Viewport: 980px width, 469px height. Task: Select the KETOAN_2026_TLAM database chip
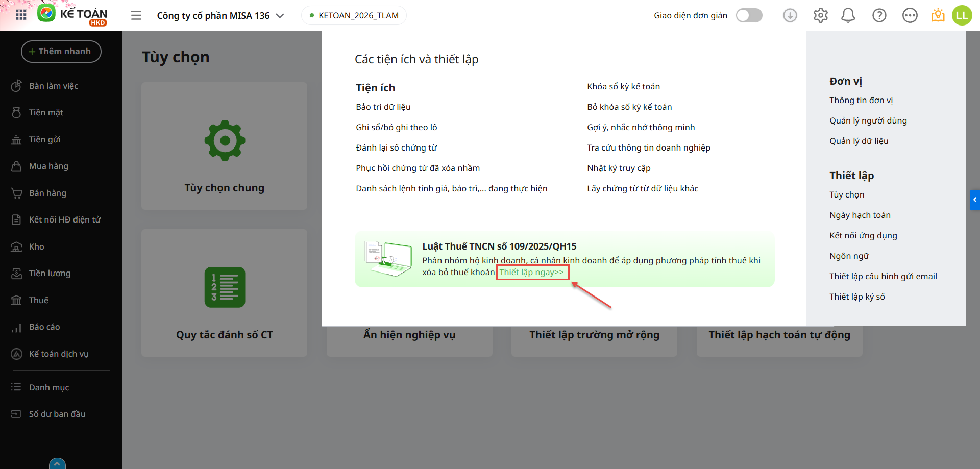tap(354, 15)
